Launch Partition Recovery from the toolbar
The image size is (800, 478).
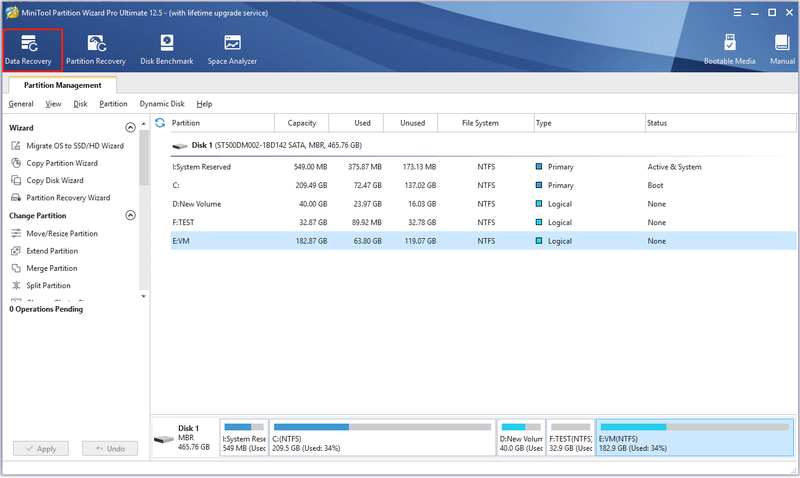click(x=95, y=49)
